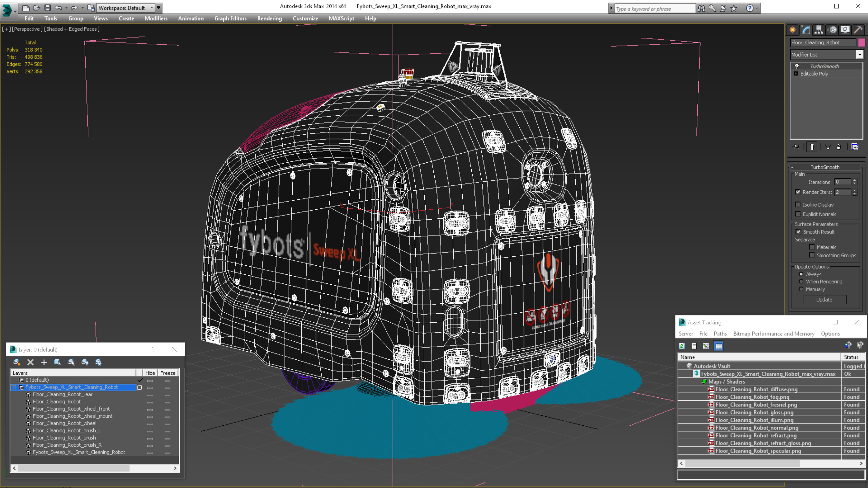
Task: Open quick access toolbar customize arrow
Action: coord(158,8)
